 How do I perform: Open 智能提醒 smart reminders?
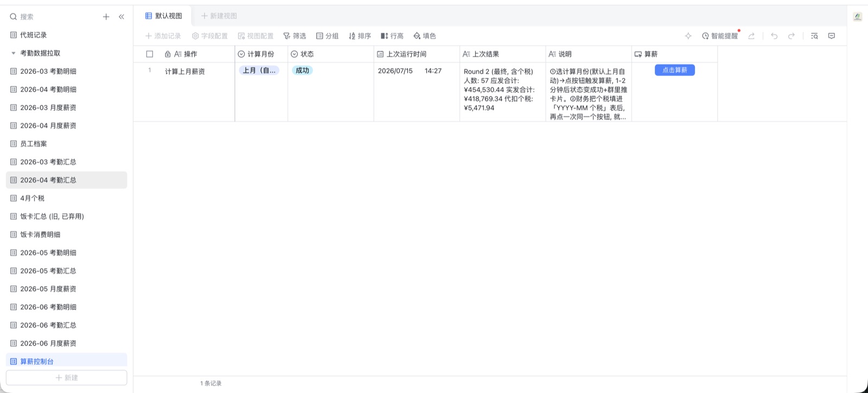[x=720, y=36]
